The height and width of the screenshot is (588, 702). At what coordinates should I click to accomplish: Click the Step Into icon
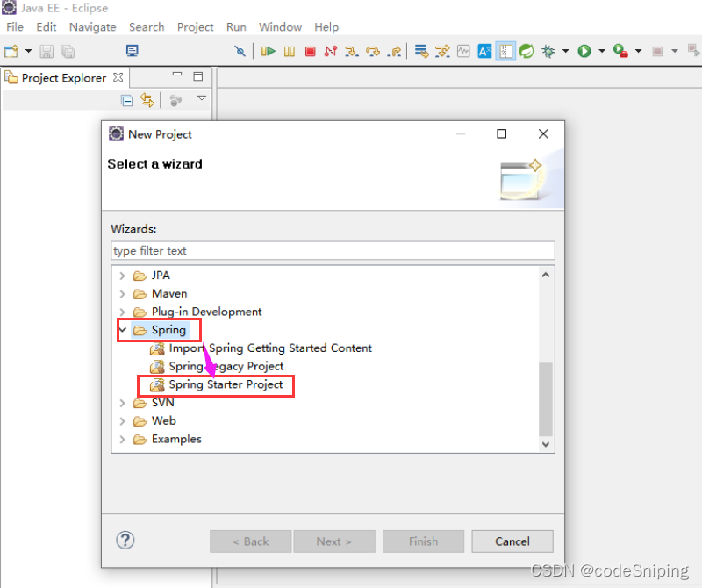point(352,51)
